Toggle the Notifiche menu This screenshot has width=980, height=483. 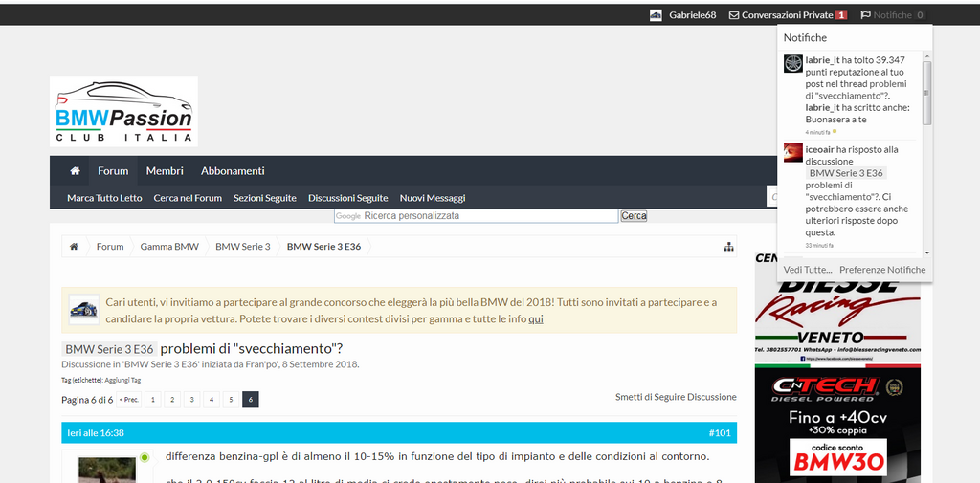(x=893, y=15)
